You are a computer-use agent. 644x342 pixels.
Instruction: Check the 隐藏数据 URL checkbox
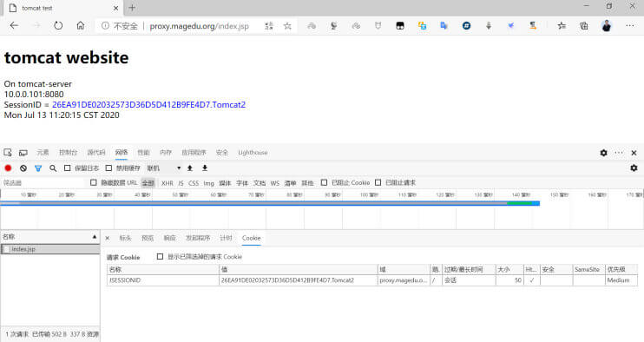[x=94, y=182]
